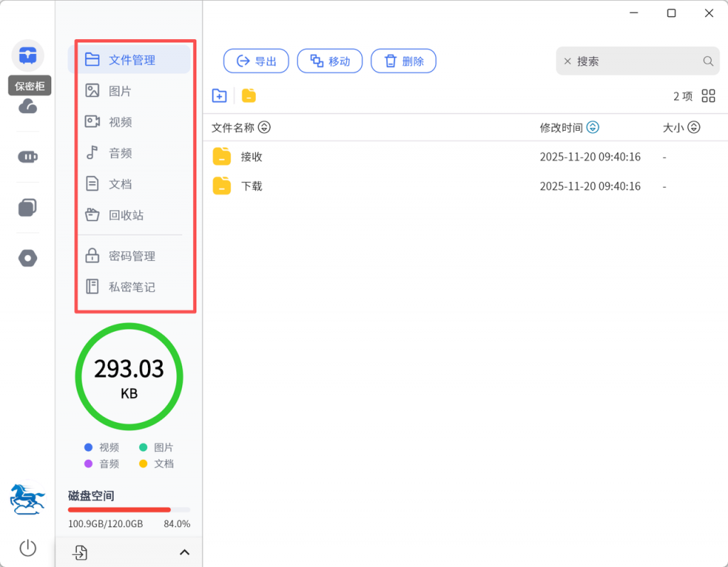
Task: Click the red 磁盘空间 usage bar
Action: 119,509
